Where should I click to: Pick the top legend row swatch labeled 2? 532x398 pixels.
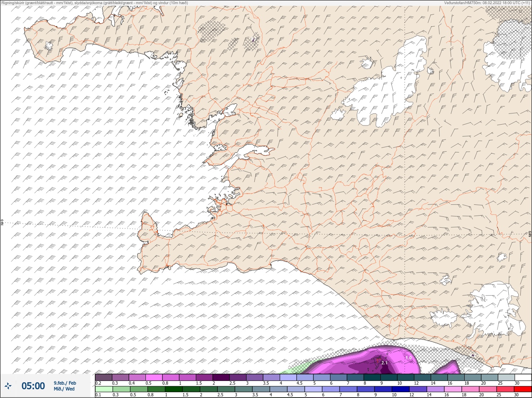221,377
